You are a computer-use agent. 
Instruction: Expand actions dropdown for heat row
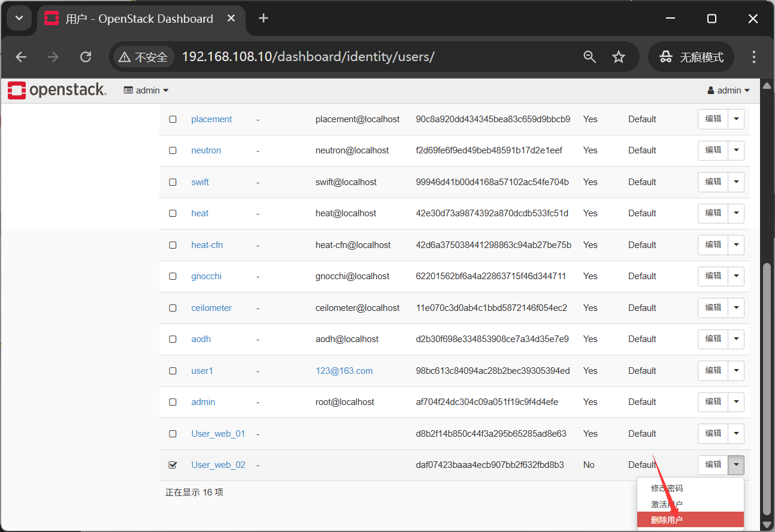pyautogui.click(x=736, y=213)
